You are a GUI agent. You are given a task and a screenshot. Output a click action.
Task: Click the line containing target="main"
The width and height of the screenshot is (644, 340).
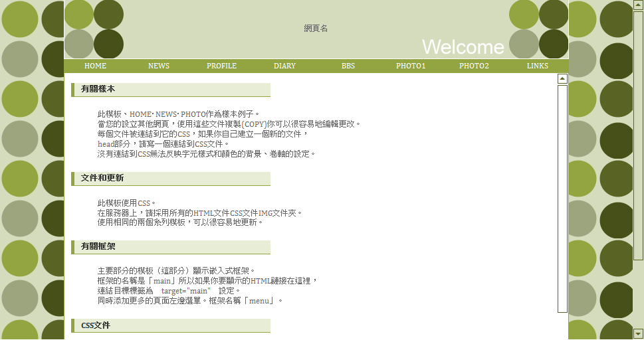pos(169,291)
